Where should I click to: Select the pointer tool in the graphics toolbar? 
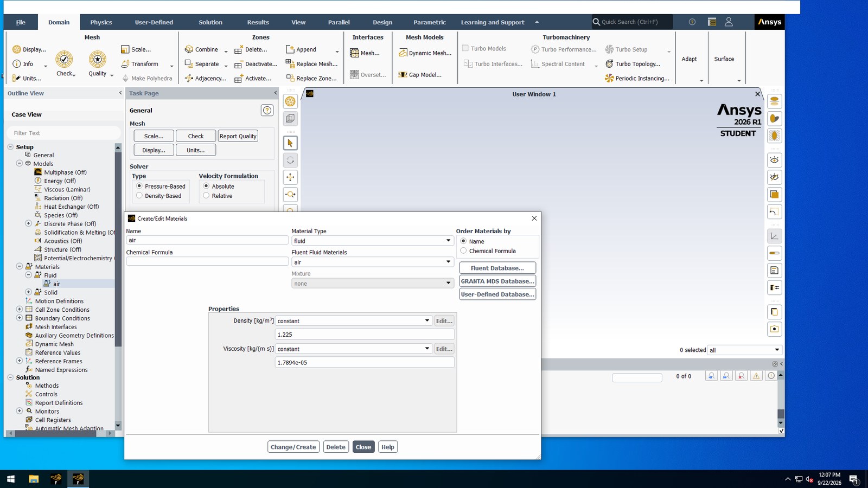click(290, 143)
